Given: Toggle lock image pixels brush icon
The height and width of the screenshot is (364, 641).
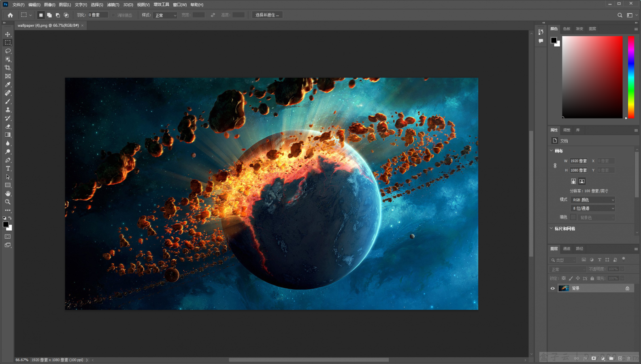Looking at the screenshot, I should pyautogui.click(x=571, y=278).
